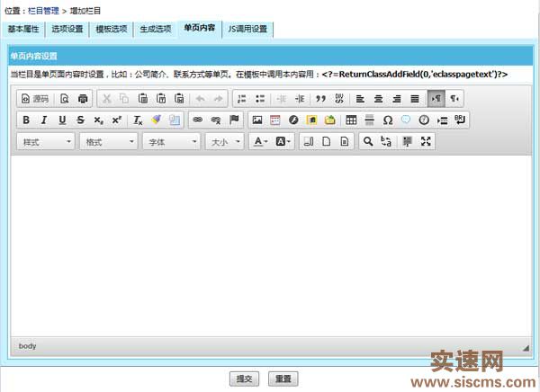Click the increase indent icon
The height and width of the screenshot is (392, 540).
coord(300,99)
